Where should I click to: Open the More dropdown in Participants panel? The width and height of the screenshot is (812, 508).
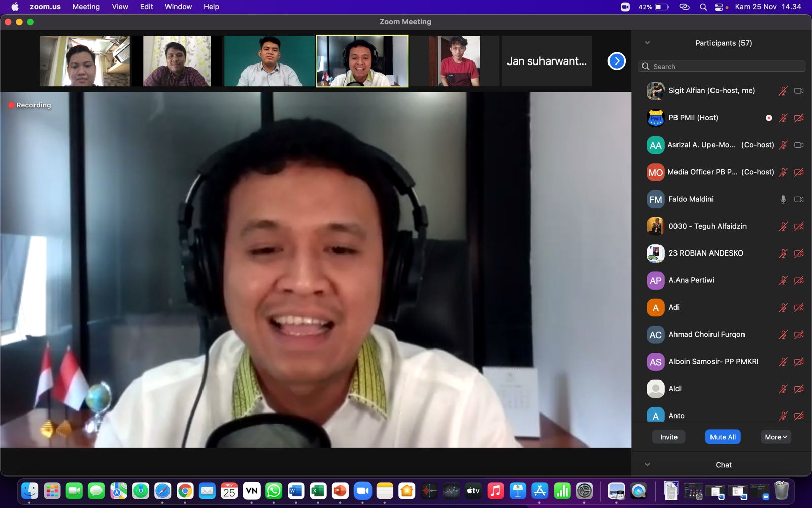[x=775, y=437]
